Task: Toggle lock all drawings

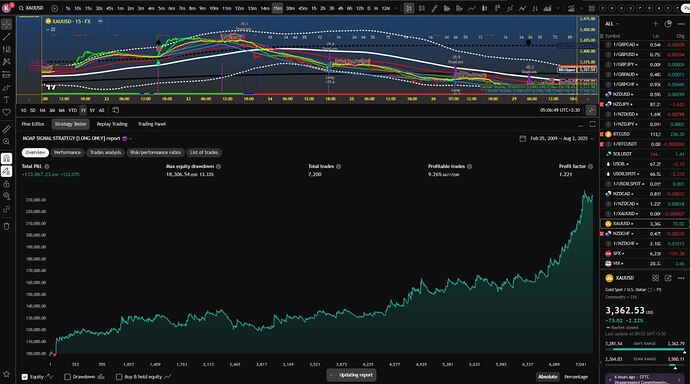Action: (7, 184)
